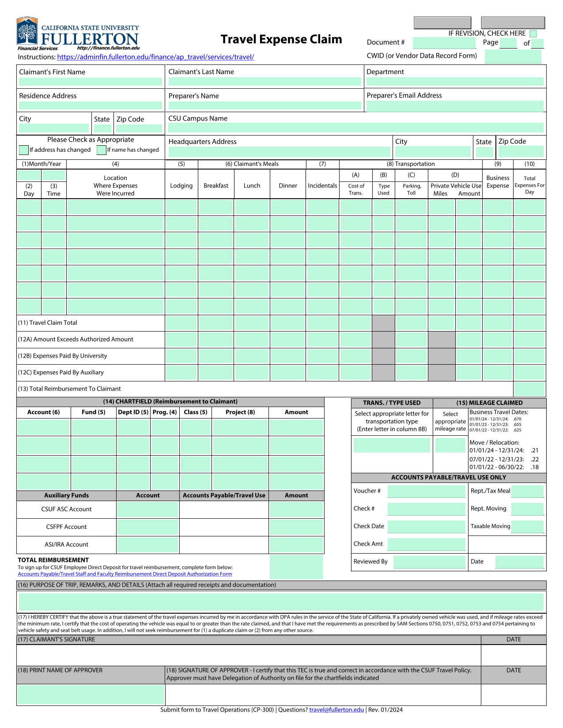Click the Purpose of Trip remarks field

[281, 602]
